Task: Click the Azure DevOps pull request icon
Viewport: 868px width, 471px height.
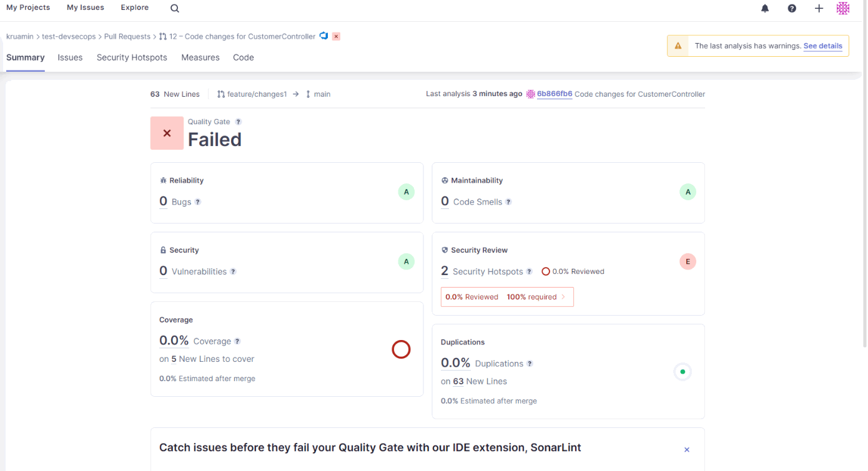Action: [x=323, y=36]
